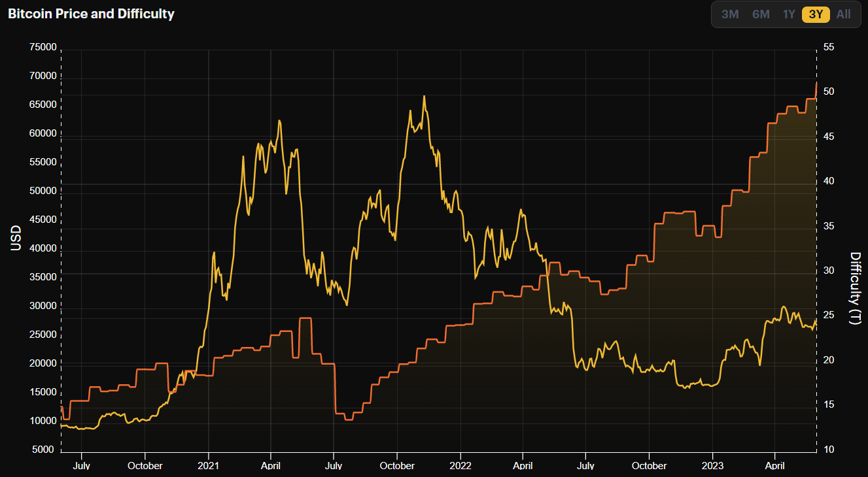The image size is (868, 477).
Task: Click the 25 difficulty axis label
Action: point(828,316)
